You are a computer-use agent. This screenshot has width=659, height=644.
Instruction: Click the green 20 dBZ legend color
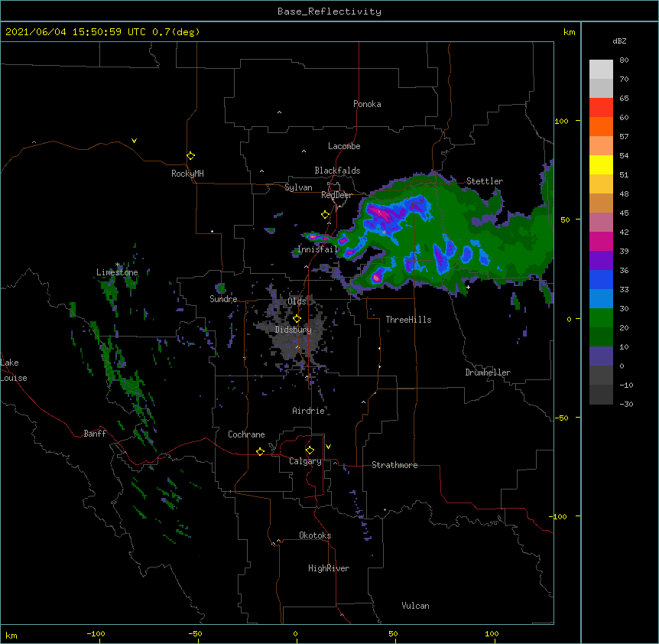[601, 318]
